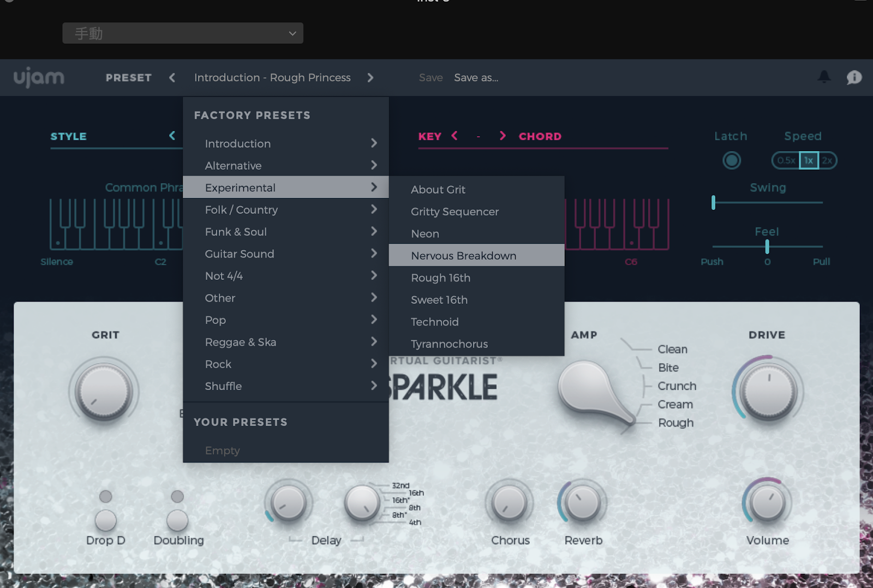
Task: Click the Swing slider handle
Action: (713, 202)
